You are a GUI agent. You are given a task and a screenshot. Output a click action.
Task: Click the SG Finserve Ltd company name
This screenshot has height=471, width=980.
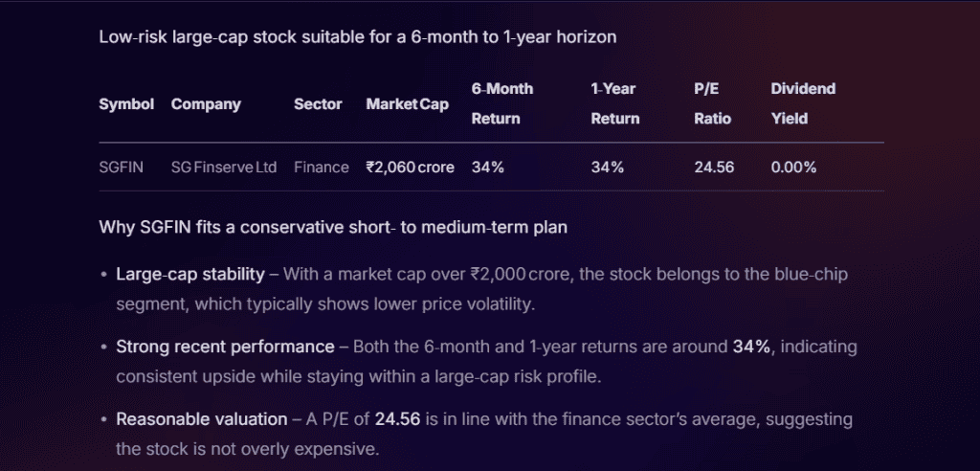coord(224,168)
